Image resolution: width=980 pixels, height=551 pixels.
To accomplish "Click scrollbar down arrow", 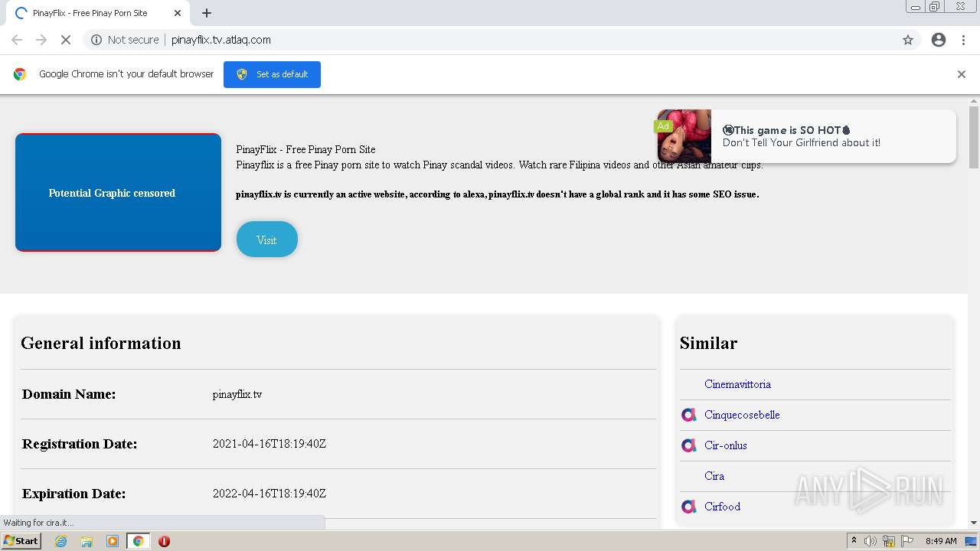I will (974, 523).
